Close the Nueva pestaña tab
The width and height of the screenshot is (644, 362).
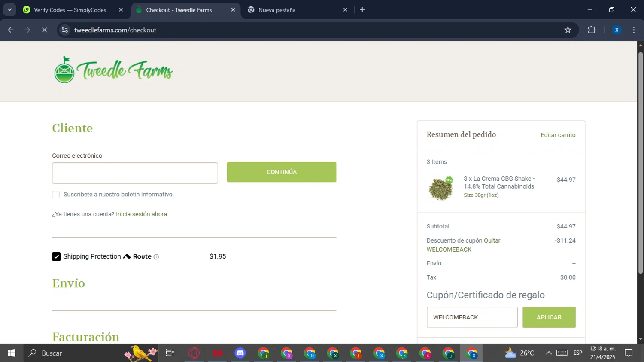(x=345, y=10)
